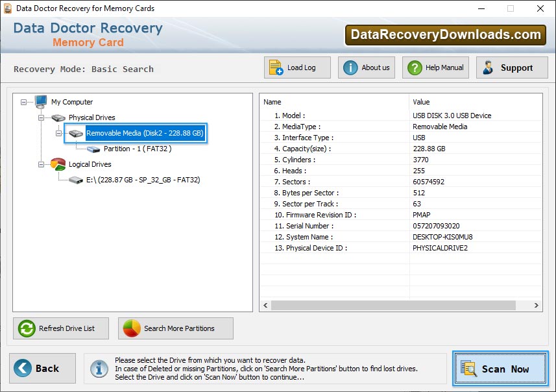The width and height of the screenshot is (556, 392).
Task: Click the Value column header
Action: (x=476, y=102)
